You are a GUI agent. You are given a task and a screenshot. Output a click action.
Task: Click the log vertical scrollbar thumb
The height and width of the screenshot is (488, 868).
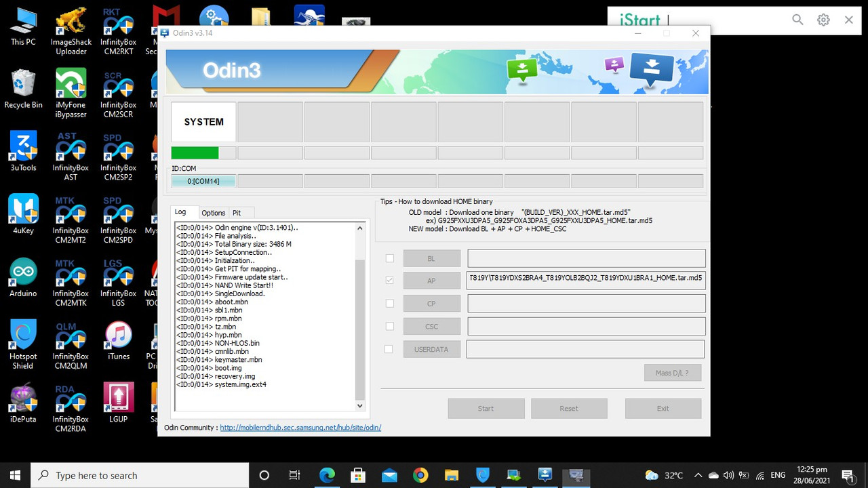click(360, 331)
